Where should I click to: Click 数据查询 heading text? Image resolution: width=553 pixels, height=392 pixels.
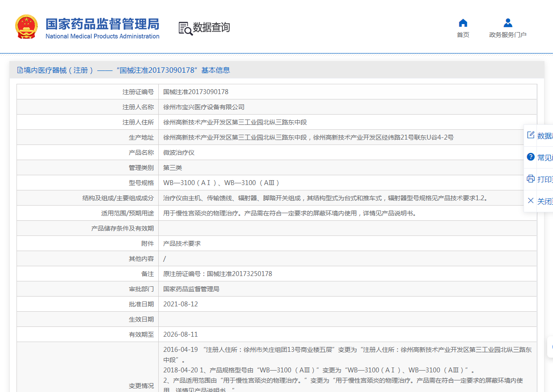coord(211,28)
